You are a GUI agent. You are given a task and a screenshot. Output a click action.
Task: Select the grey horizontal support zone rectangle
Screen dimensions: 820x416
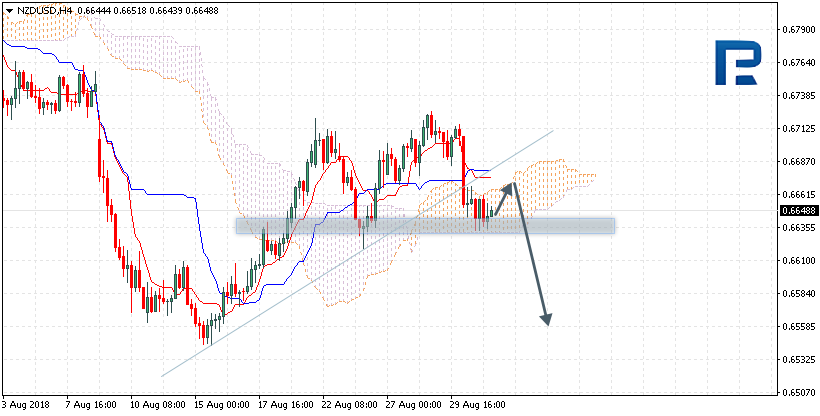point(425,226)
